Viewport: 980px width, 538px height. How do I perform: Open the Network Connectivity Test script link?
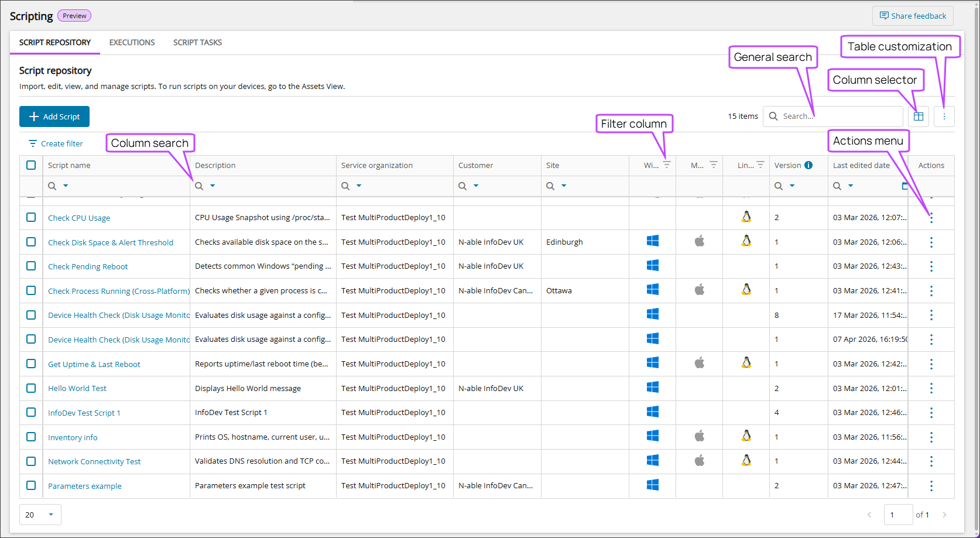click(94, 462)
